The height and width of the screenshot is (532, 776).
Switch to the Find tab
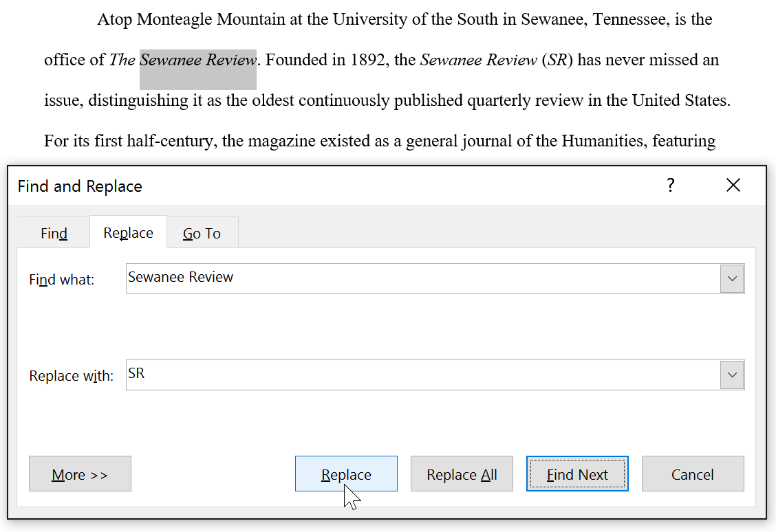tap(53, 232)
